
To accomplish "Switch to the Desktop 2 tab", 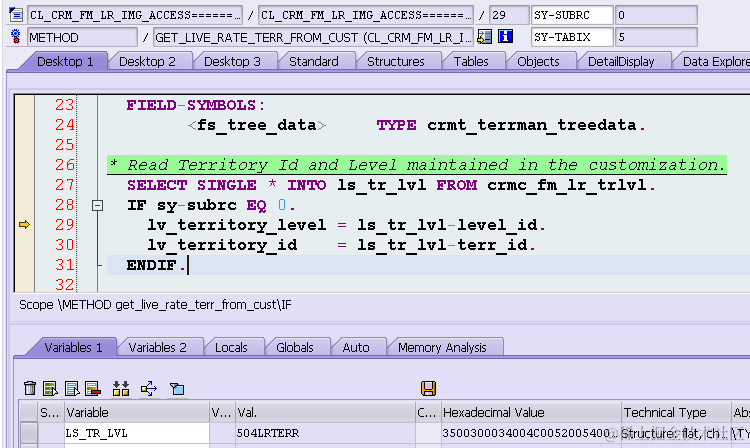I will click(x=147, y=62).
